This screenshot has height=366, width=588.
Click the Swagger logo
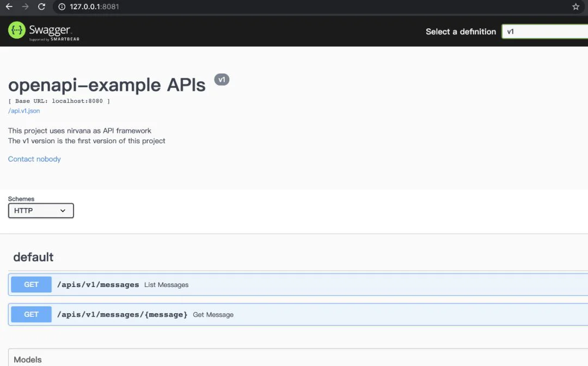coord(44,32)
